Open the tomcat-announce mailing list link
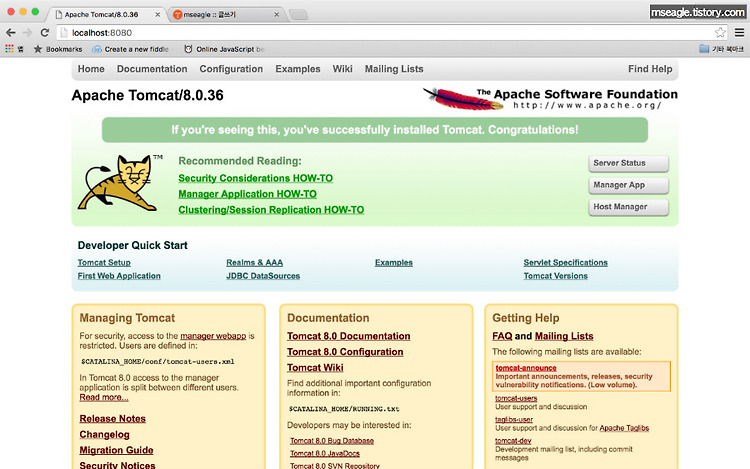 526,368
